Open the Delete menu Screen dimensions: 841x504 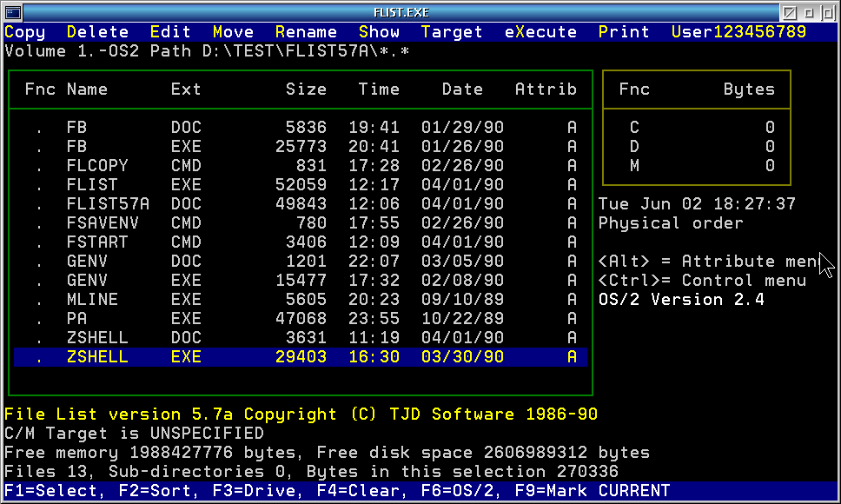[x=97, y=32]
